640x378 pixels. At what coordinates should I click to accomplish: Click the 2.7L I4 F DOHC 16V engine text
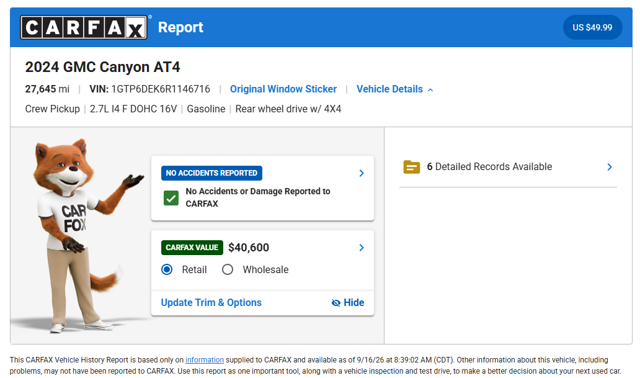click(133, 109)
